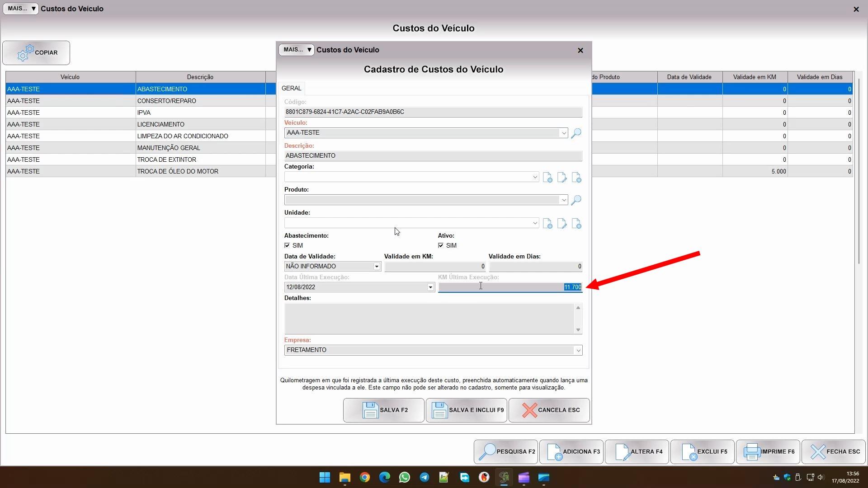Click the add-category icon next to Categoria
Image resolution: width=868 pixels, height=488 pixels.
point(547,178)
